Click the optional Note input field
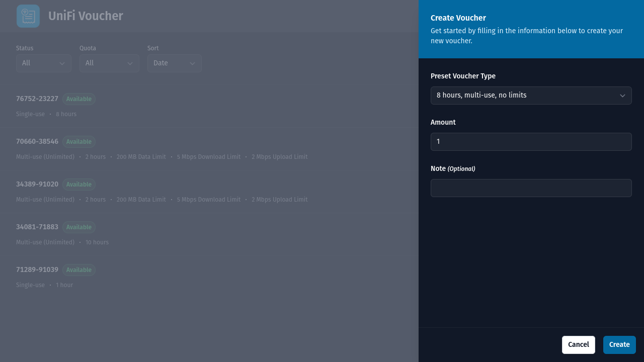 point(531,188)
